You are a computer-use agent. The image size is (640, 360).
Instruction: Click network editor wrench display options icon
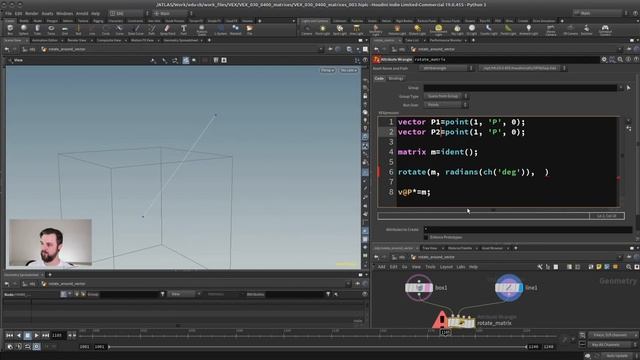pos(540,267)
